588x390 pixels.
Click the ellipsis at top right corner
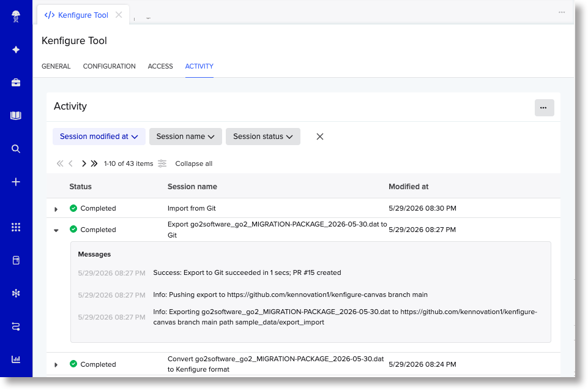[561, 12]
